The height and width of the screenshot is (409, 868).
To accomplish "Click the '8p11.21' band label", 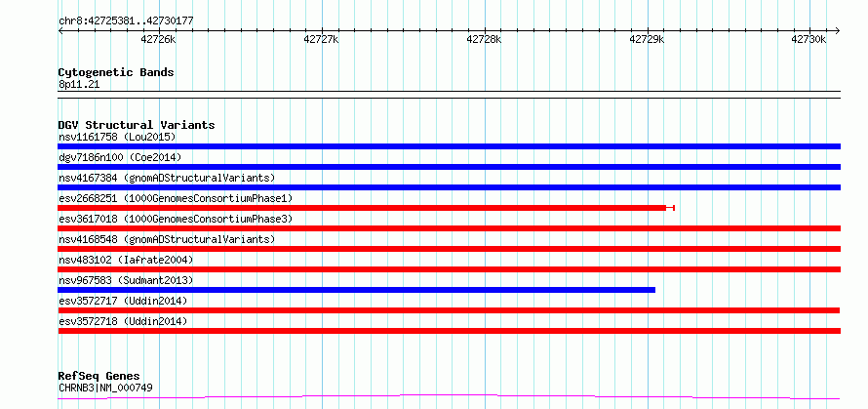I will (x=79, y=85).
